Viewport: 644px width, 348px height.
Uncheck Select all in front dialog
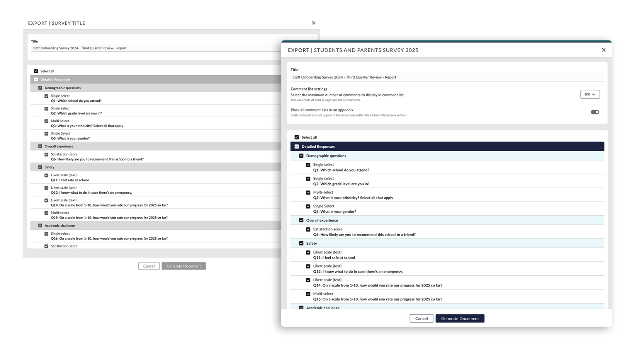[297, 137]
